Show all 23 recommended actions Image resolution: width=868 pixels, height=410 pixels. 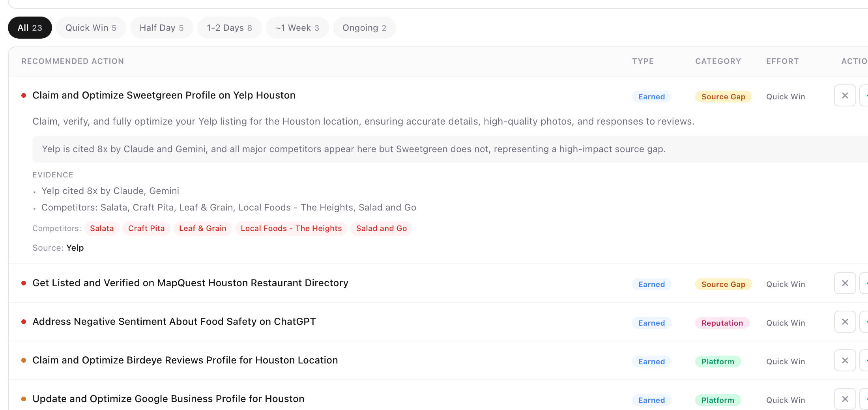pos(30,28)
